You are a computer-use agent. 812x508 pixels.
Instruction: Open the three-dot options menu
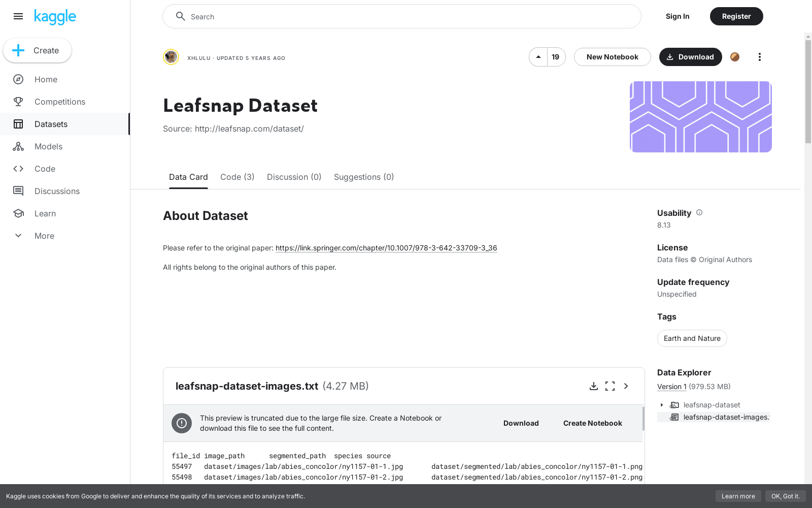(x=760, y=57)
